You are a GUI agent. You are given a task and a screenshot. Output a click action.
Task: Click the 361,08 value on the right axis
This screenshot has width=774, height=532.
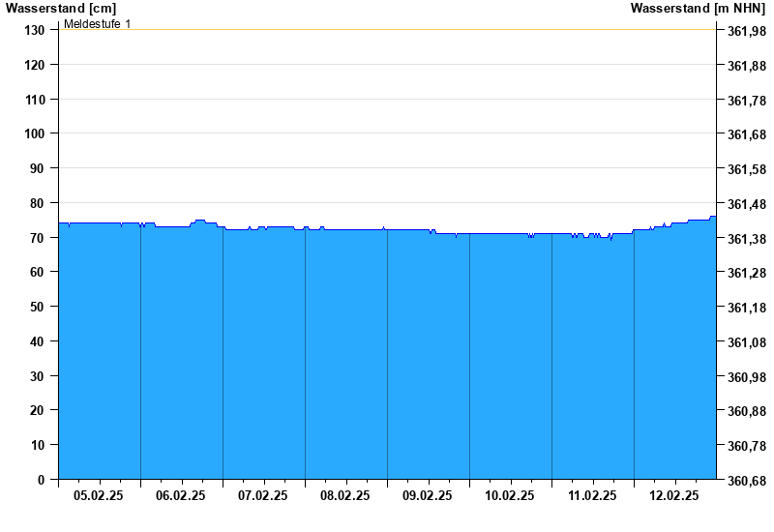coord(746,342)
